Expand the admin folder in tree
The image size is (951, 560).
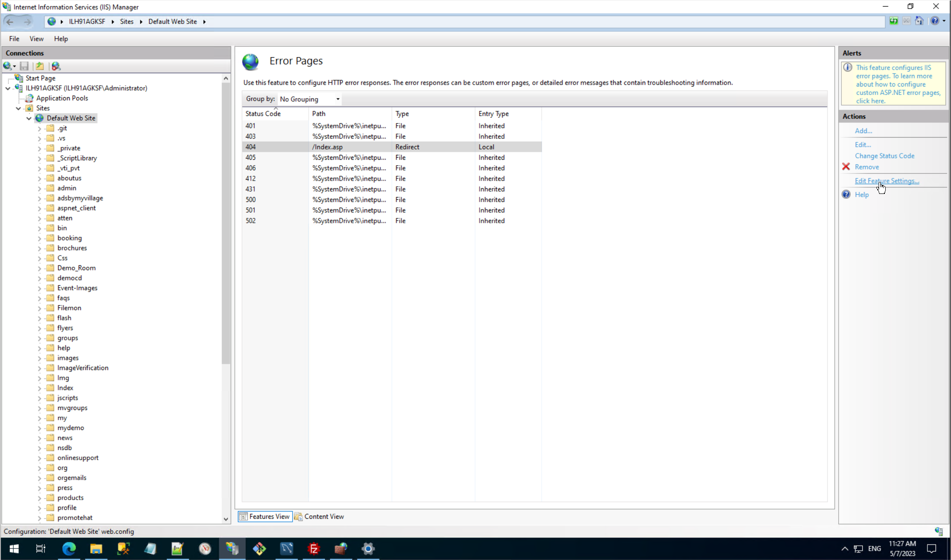pos(40,188)
